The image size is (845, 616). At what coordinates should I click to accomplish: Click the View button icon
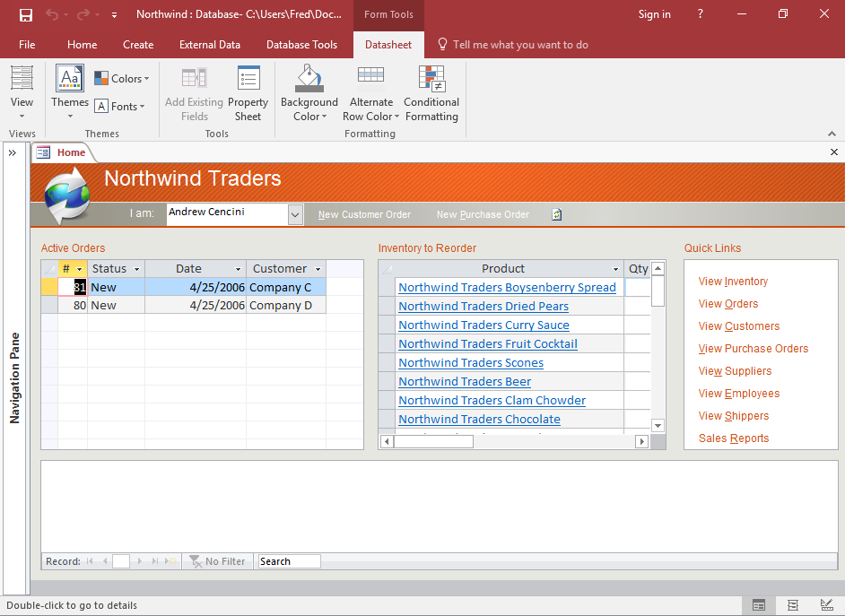point(22,78)
